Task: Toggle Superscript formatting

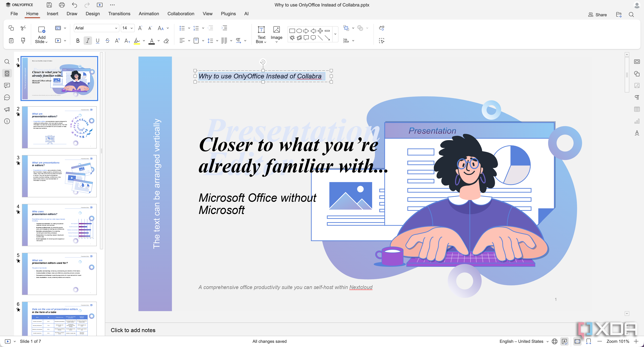Action: click(x=117, y=41)
